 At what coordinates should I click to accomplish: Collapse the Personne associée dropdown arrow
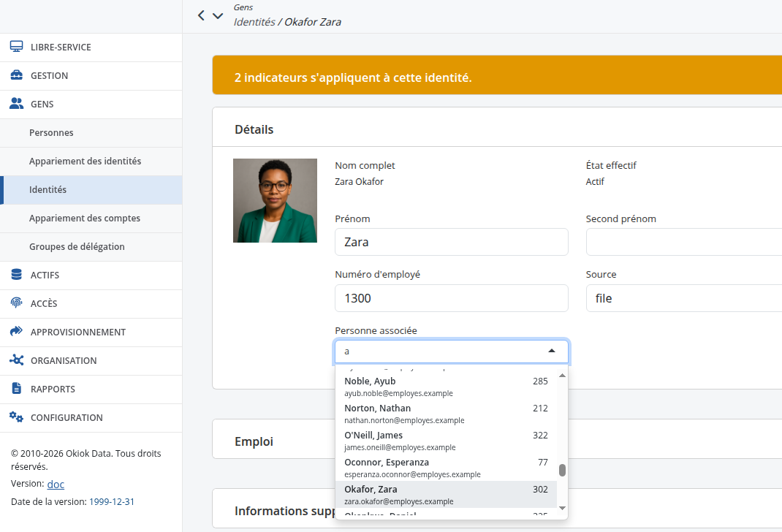tap(552, 351)
